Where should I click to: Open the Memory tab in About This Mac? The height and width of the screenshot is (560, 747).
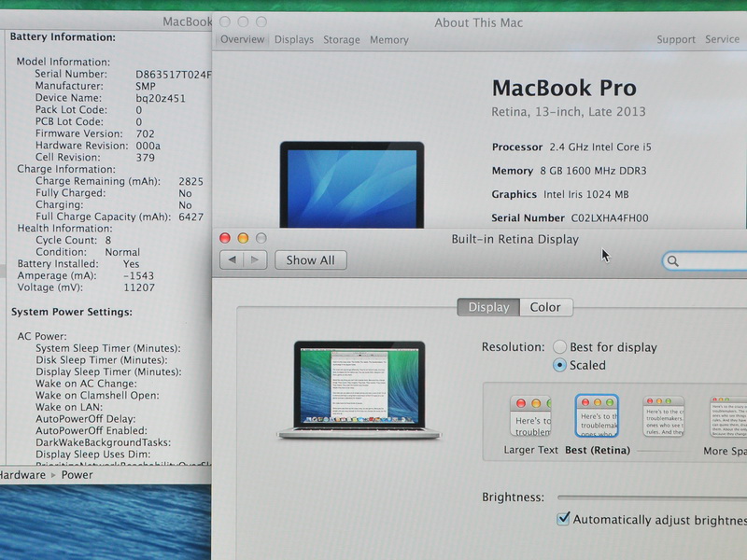(x=389, y=40)
